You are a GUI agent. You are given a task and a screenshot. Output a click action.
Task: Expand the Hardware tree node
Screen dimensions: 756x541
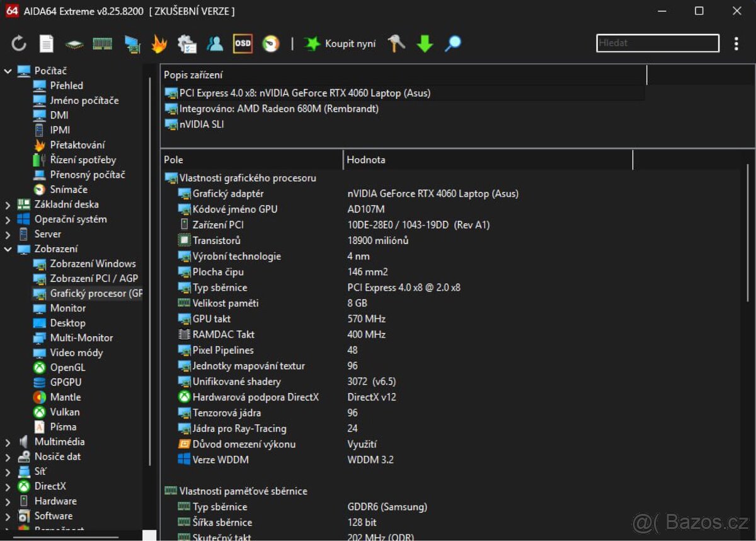point(8,501)
